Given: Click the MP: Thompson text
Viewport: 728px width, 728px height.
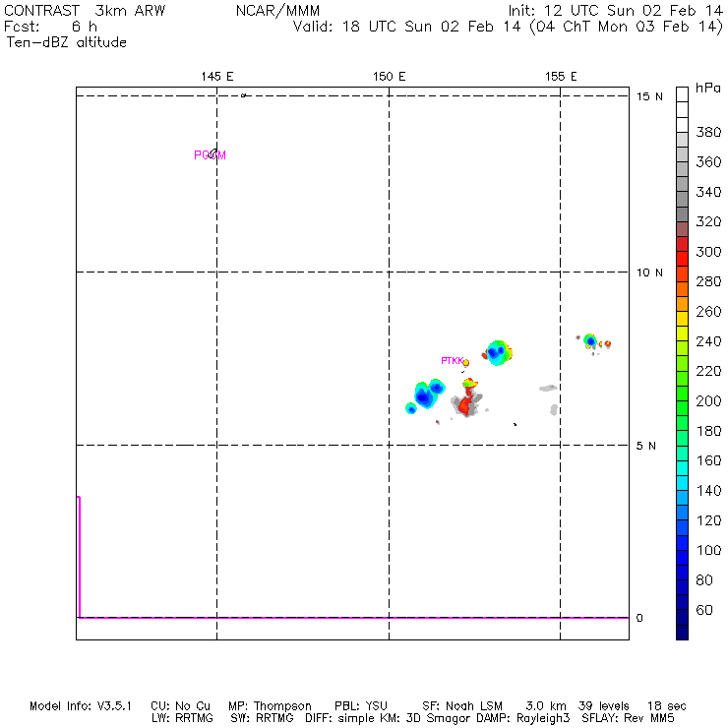Looking at the screenshot, I should [x=270, y=706].
